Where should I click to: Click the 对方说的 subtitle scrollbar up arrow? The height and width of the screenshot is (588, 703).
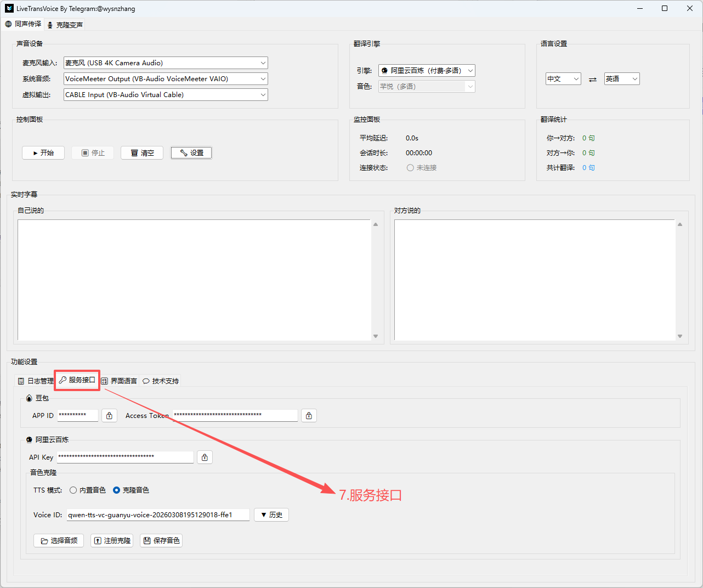(x=680, y=224)
